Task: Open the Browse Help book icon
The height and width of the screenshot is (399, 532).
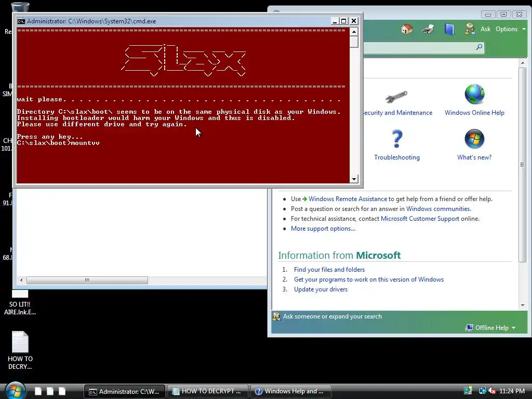Action: [449, 29]
